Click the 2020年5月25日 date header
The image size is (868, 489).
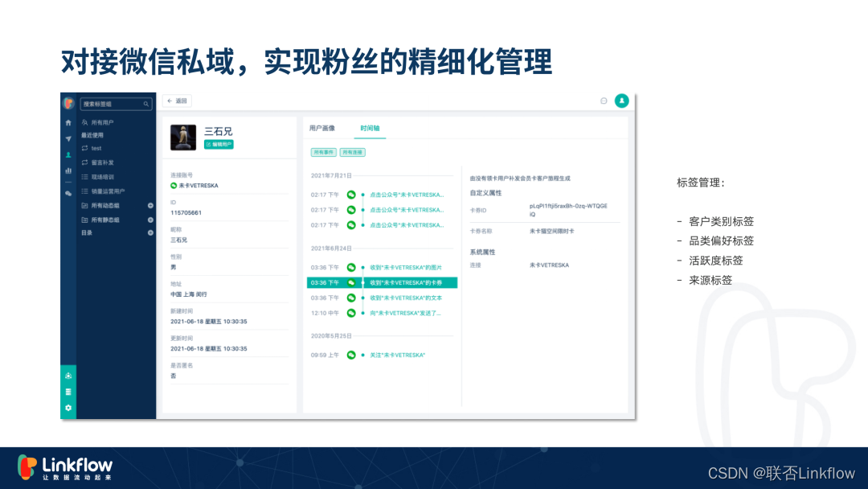[x=331, y=336]
